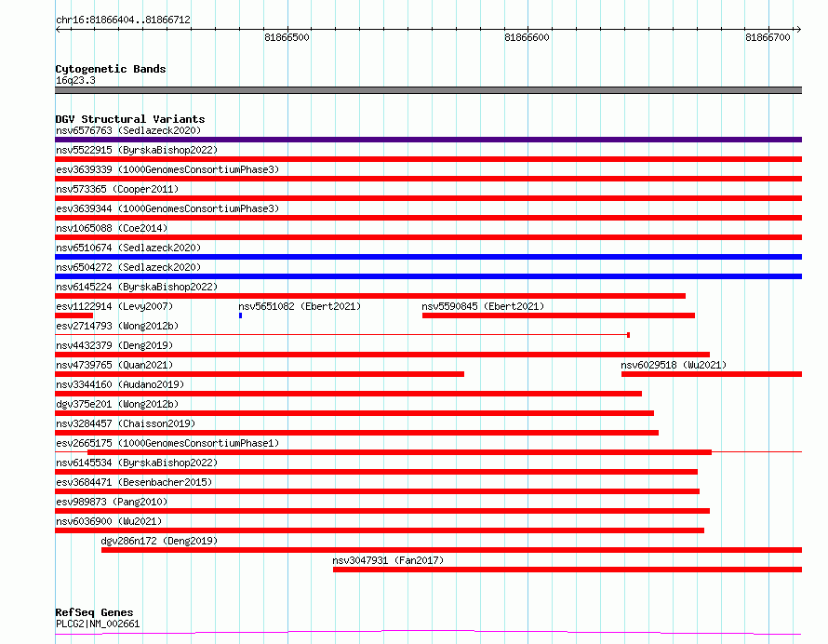Screen dimensions: 828x644
Task: Open nsv6504272 (Sedlazeck2020) label
Action: (128, 267)
